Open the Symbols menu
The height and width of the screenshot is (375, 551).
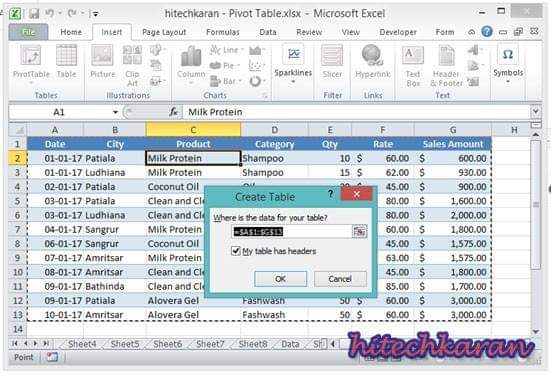point(508,65)
